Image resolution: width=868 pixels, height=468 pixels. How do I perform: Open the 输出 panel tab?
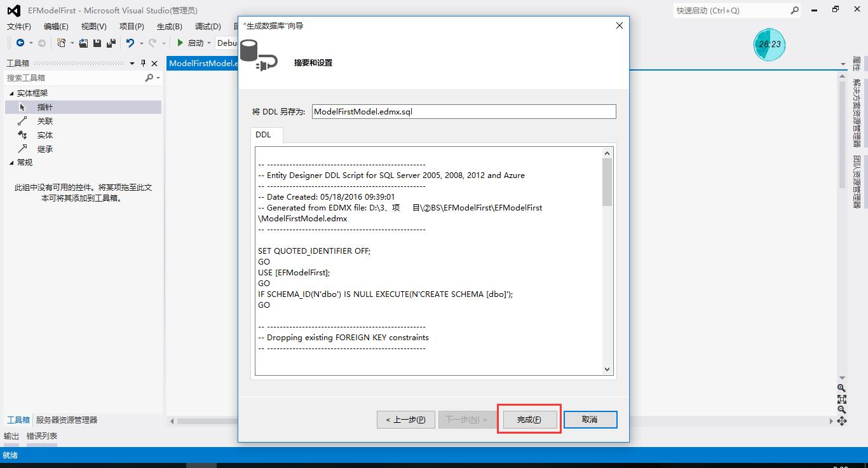[11, 436]
